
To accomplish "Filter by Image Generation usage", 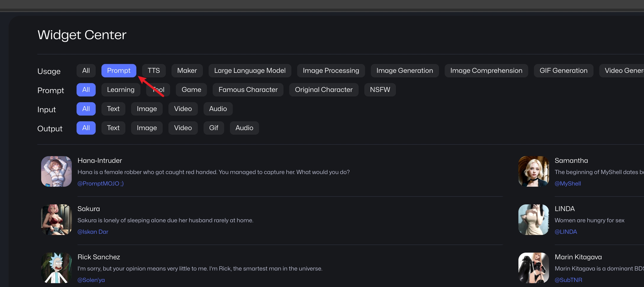I will (x=404, y=71).
